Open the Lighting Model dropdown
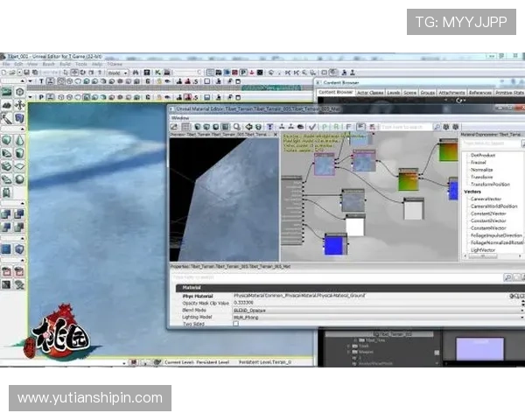Viewport: 525px width, 420px height. pyautogui.click(x=521, y=316)
